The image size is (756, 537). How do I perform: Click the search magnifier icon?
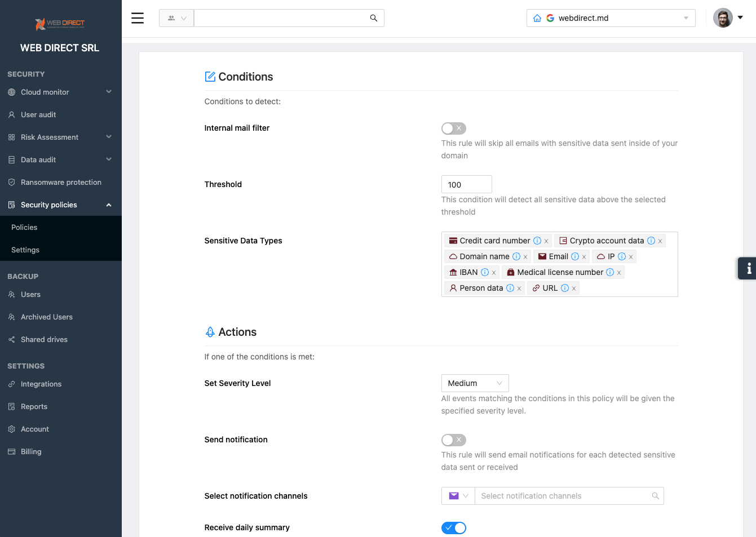(373, 18)
